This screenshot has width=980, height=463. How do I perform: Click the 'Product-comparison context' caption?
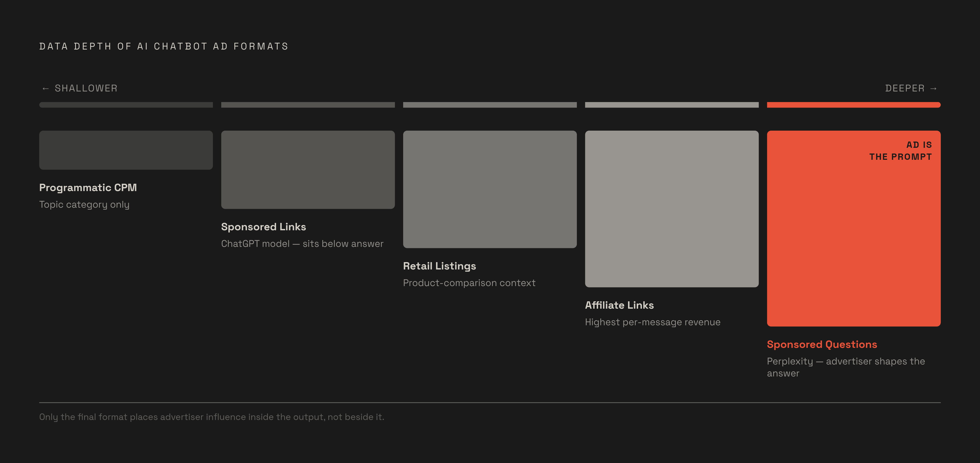point(469,283)
